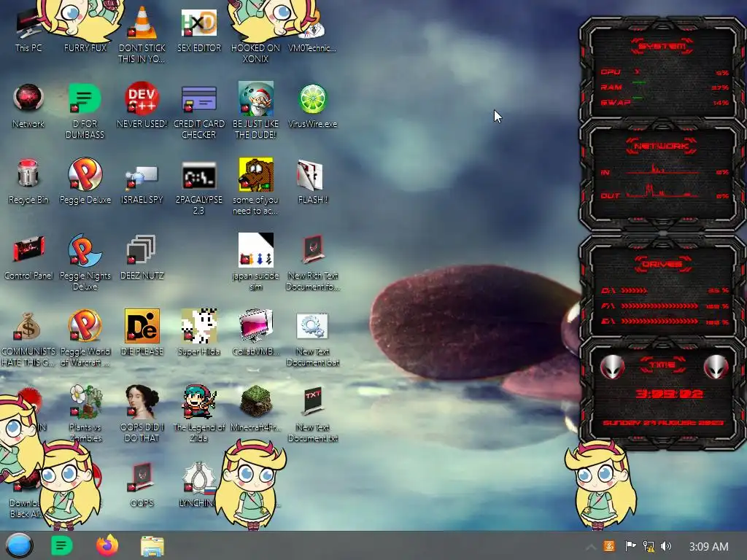Click the orange tray application icon
The height and width of the screenshot is (560, 747).
point(609,546)
